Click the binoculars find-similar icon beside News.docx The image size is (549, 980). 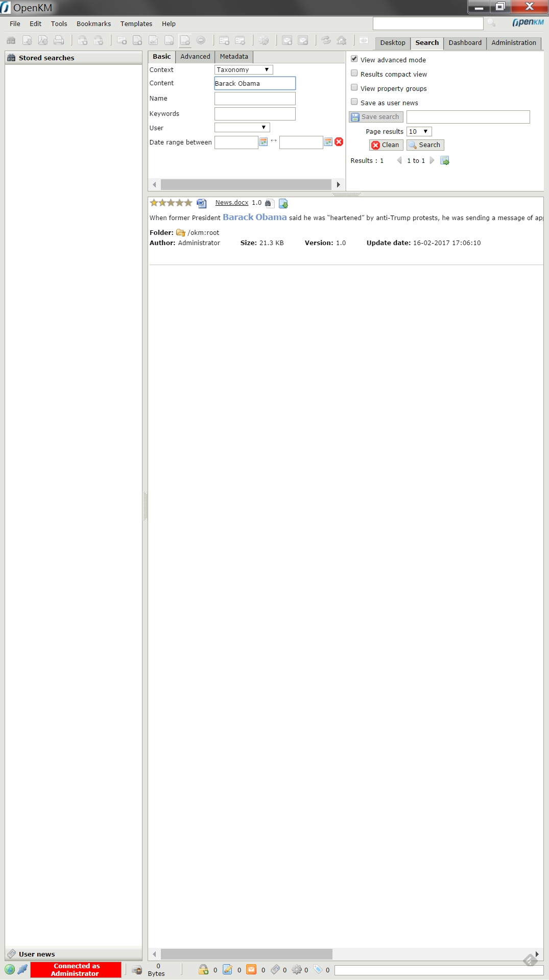tap(268, 203)
